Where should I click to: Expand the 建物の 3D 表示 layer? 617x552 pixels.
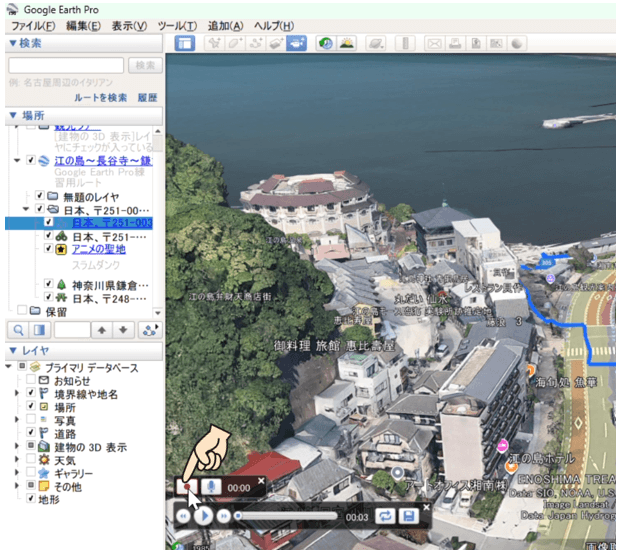point(17,446)
